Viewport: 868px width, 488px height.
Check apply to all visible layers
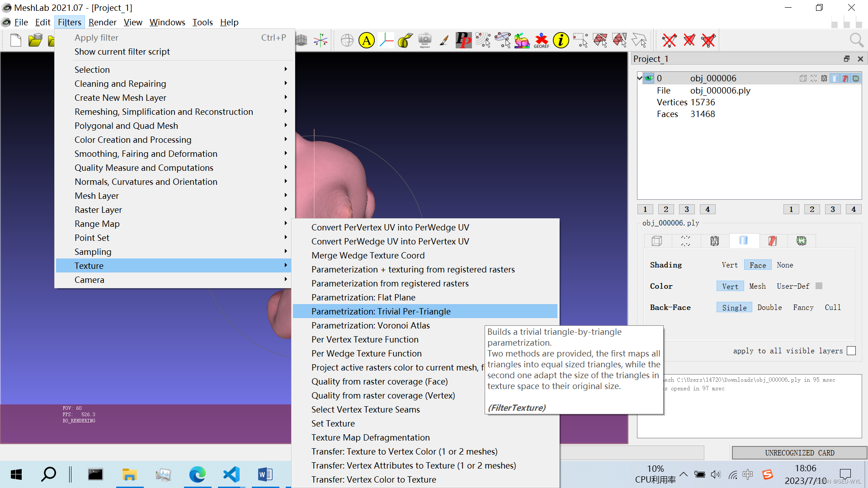click(851, 351)
